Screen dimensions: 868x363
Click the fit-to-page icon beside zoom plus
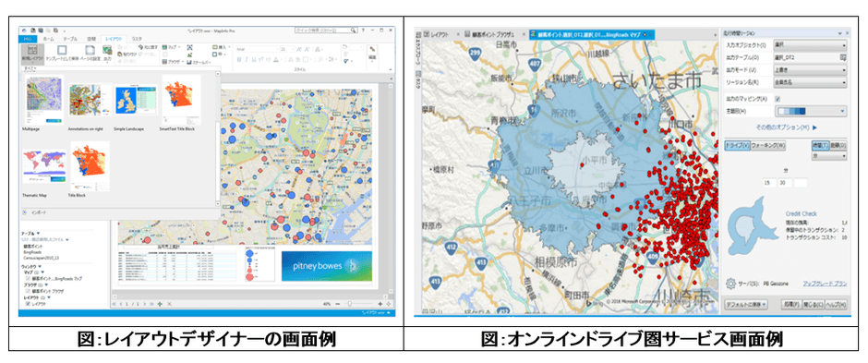click(x=389, y=304)
